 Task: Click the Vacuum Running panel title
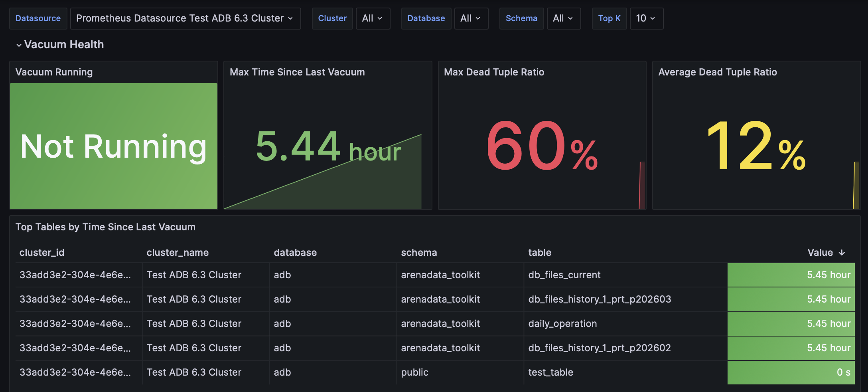coord(54,72)
